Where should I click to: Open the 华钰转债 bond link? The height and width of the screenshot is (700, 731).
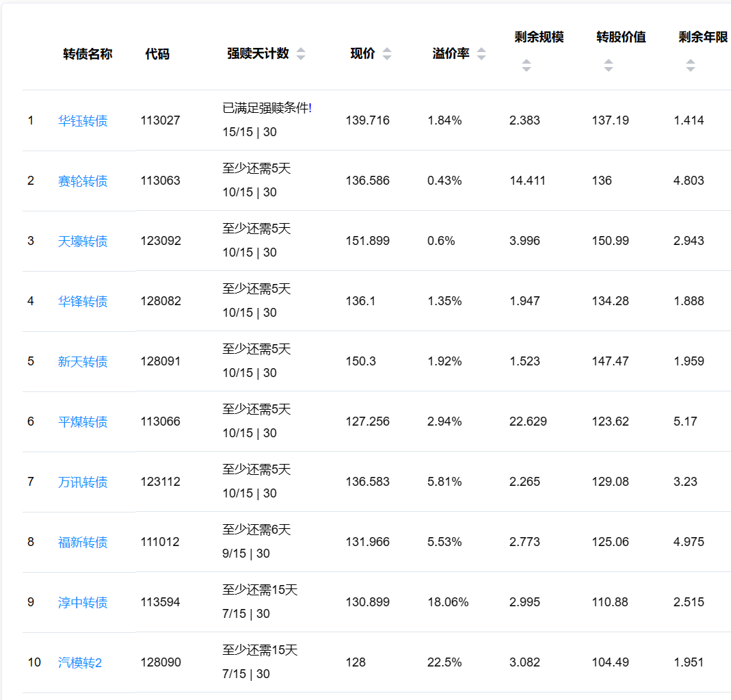(x=83, y=121)
